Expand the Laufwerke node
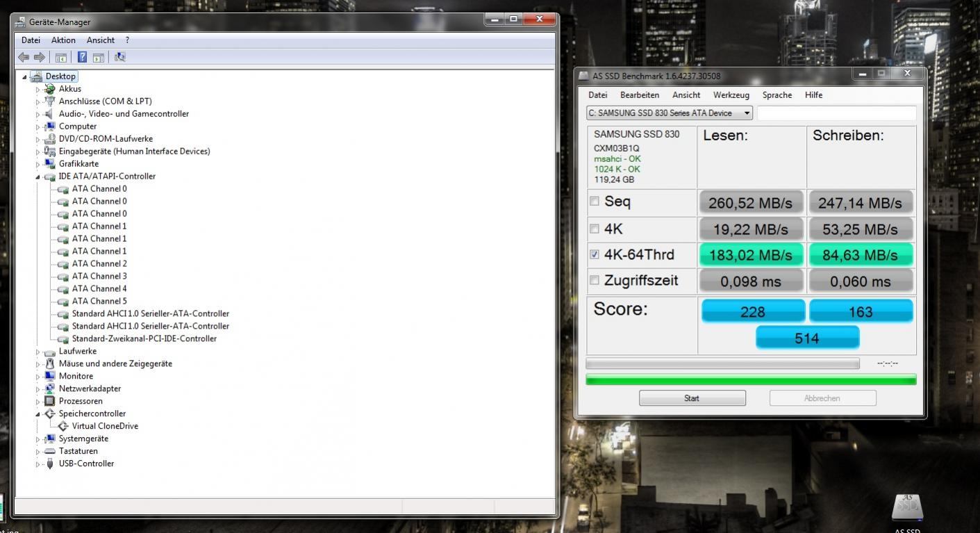This screenshot has height=533, width=980. pyautogui.click(x=39, y=352)
